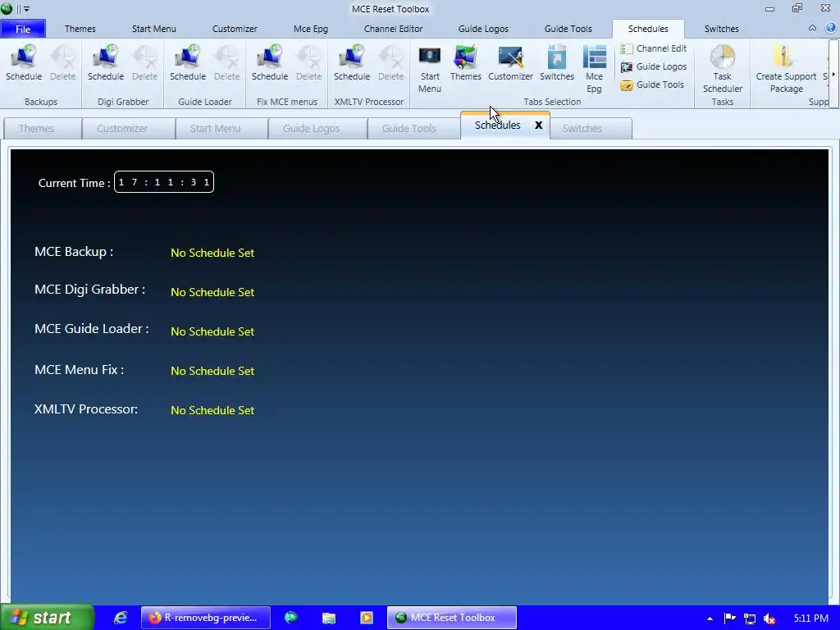Viewport: 840px width, 630px height.
Task: Collapse the ribbon with the caret arrow
Action: click(x=812, y=28)
